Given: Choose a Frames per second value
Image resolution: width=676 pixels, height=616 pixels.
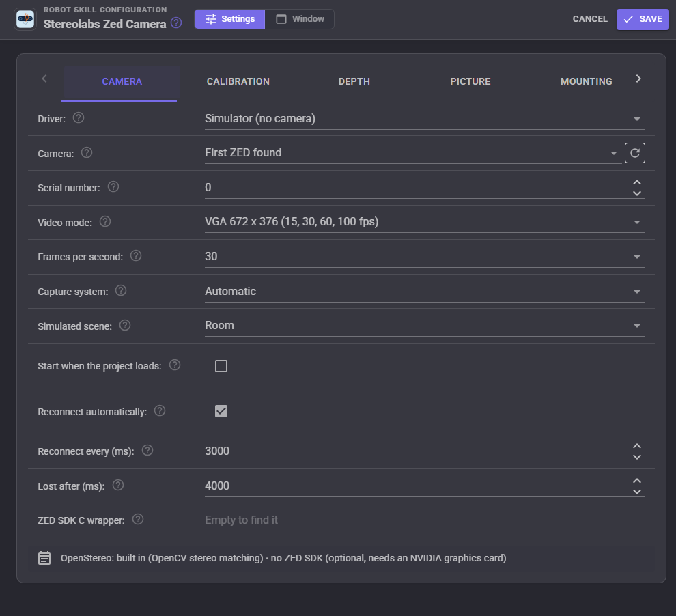Looking at the screenshot, I should [x=425, y=257].
